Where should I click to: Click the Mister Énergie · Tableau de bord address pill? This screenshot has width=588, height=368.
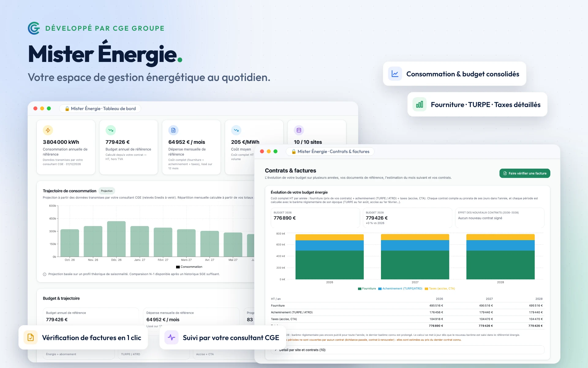point(100,109)
